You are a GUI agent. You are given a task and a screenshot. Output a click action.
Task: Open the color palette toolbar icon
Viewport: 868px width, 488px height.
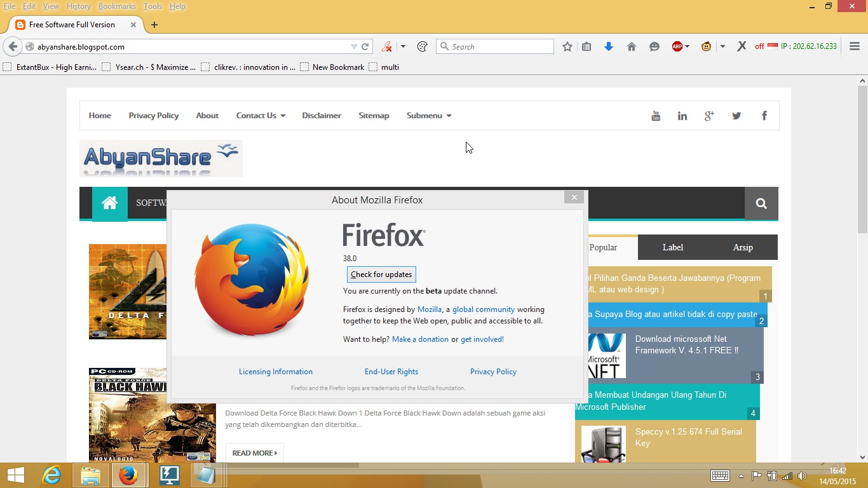point(423,46)
